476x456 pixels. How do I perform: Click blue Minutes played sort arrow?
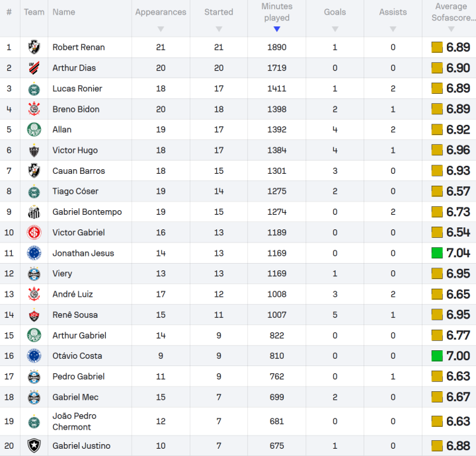pos(277,29)
